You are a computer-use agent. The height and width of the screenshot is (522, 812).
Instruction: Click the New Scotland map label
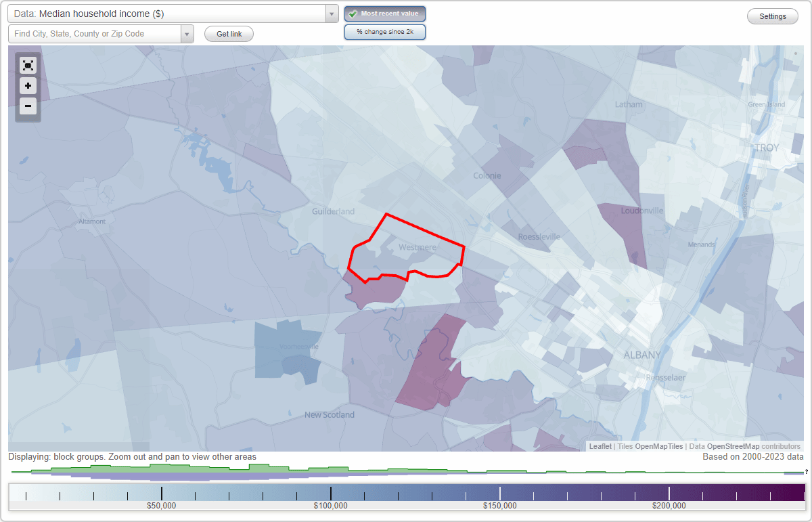pyautogui.click(x=330, y=414)
